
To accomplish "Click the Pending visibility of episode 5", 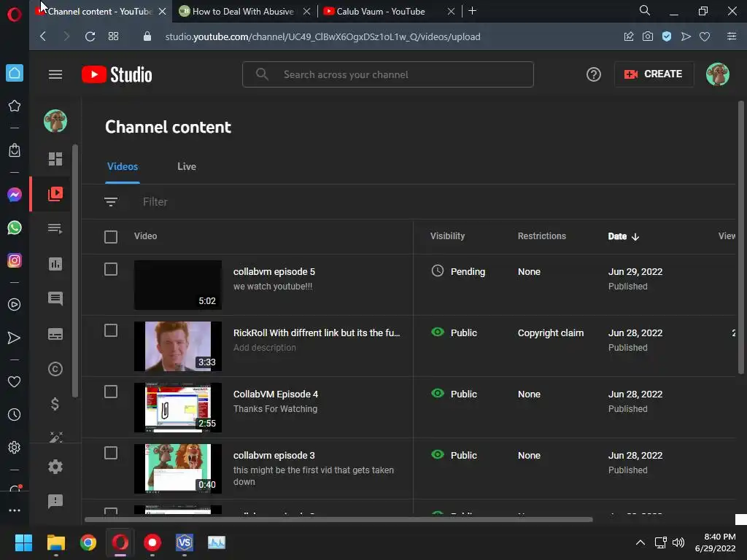I will coord(458,271).
